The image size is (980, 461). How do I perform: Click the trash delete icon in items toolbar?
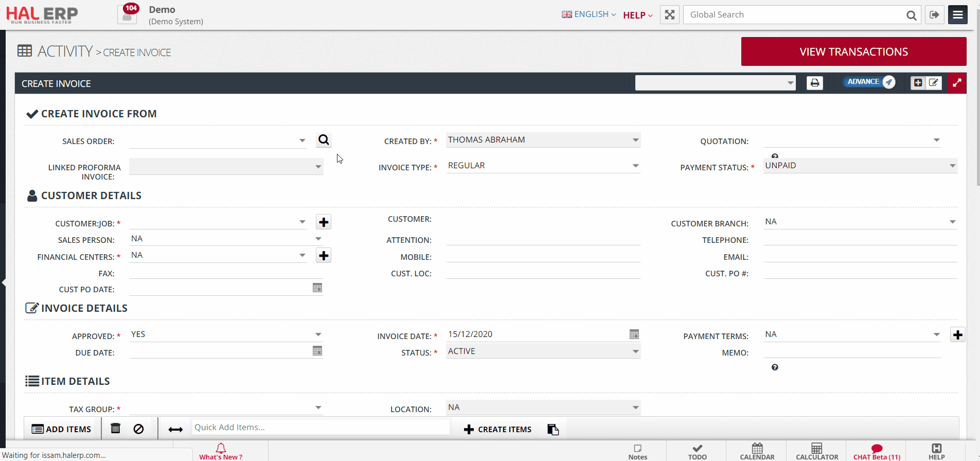tap(116, 429)
